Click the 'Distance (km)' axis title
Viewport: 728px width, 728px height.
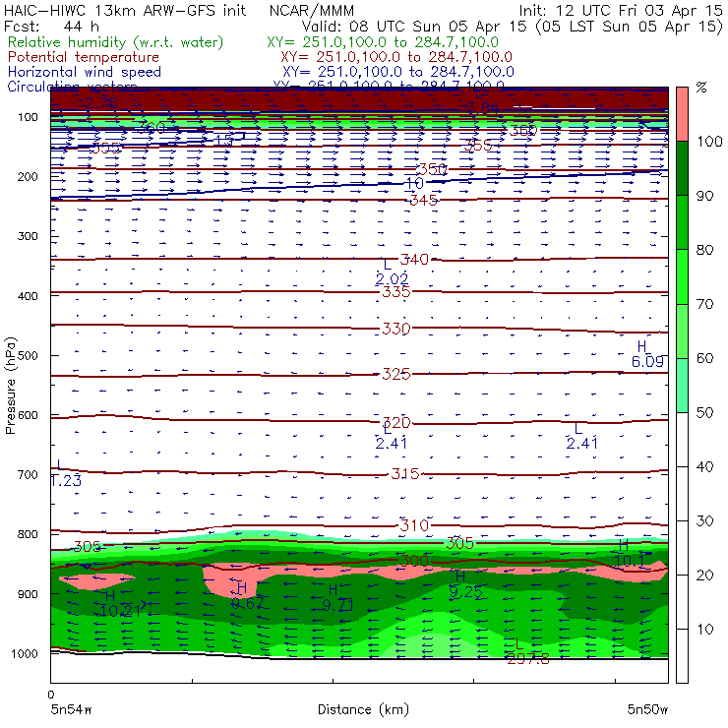[x=363, y=709]
